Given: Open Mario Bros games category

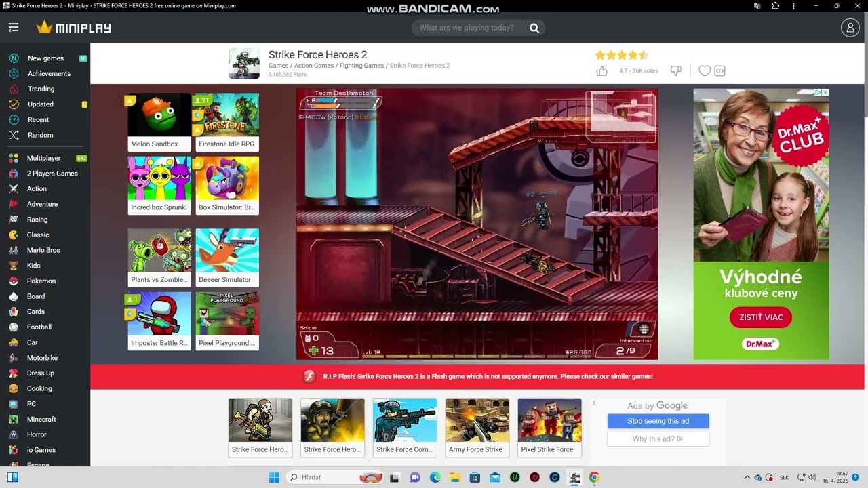Looking at the screenshot, I should pyautogui.click(x=43, y=250).
